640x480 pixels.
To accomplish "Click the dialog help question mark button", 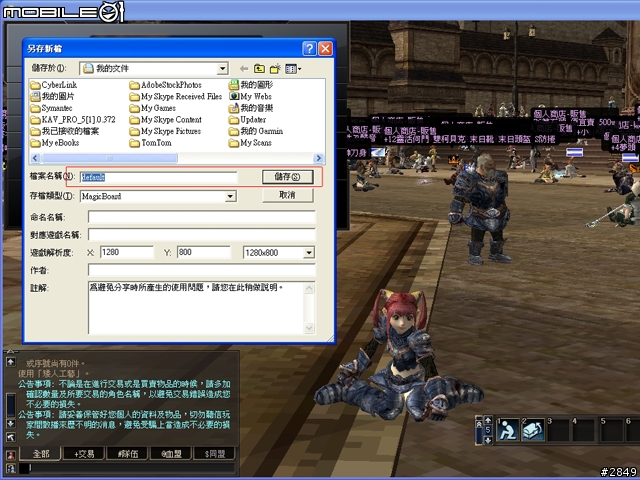I will click(309, 49).
